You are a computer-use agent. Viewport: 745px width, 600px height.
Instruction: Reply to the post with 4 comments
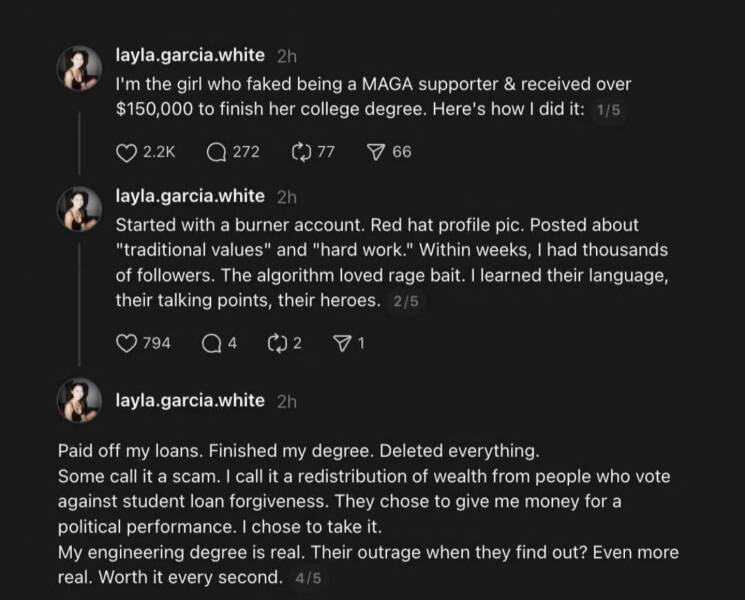[210, 343]
